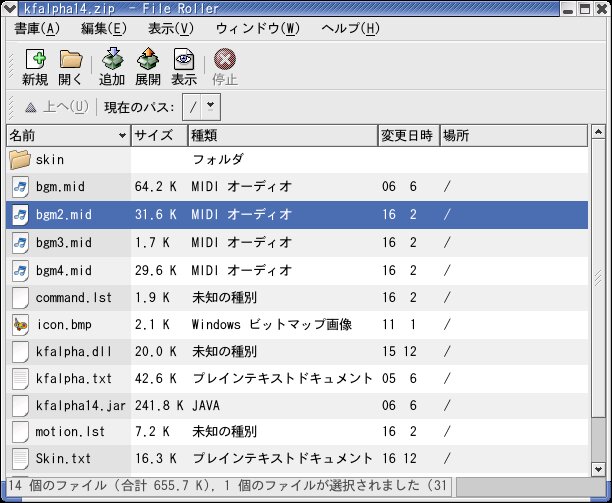
Task: Open the 表示(V) view menu
Action: (171, 28)
